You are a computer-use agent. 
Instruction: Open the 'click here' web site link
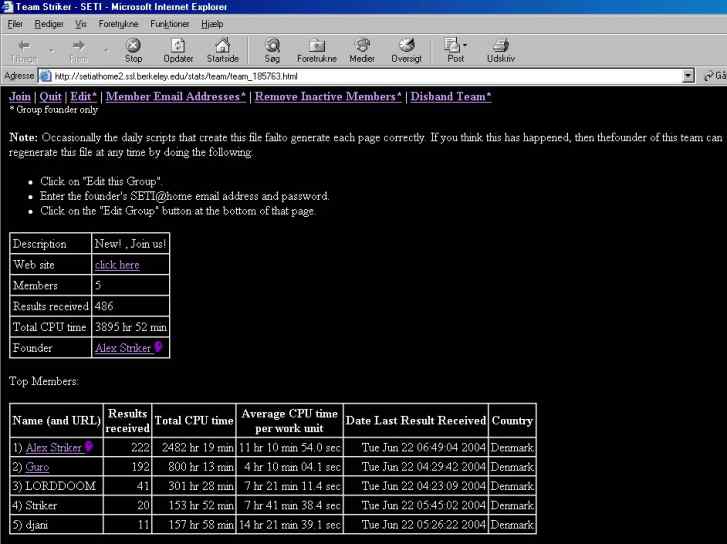coord(117,265)
